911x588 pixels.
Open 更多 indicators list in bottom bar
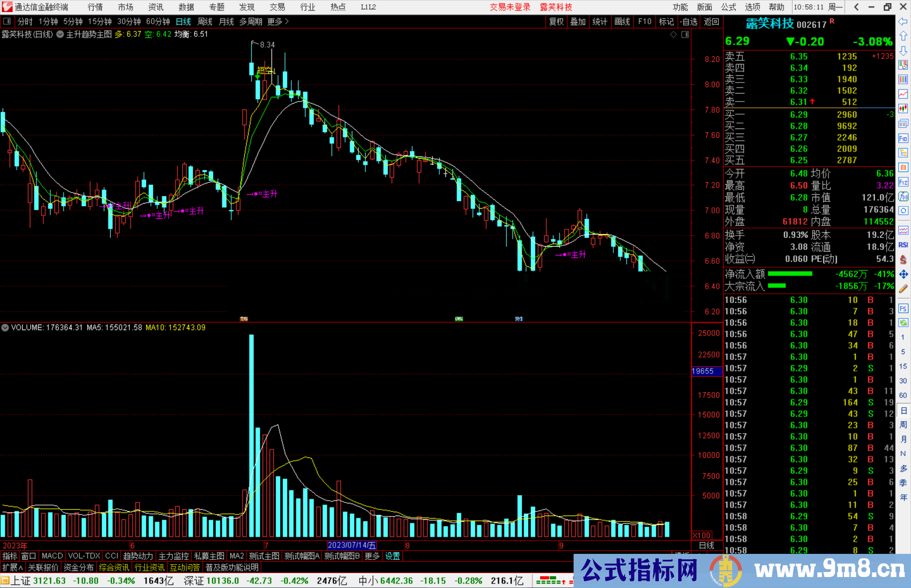click(x=372, y=556)
